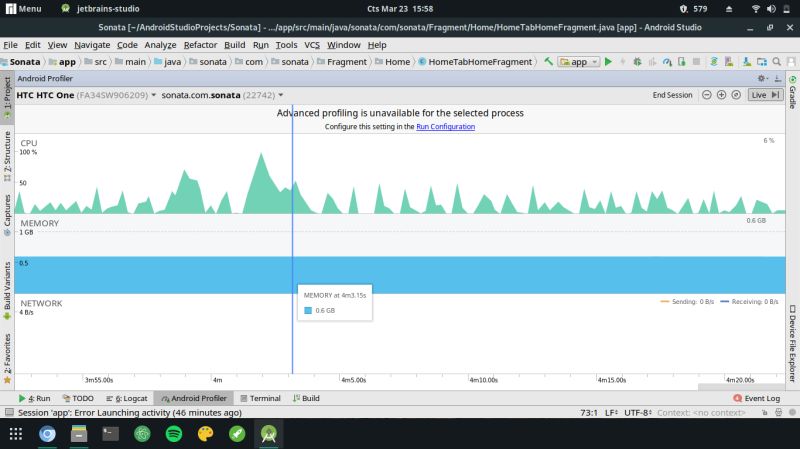Select the HomeTabHomeFragment breadcrumb
The height and width of the screenshot is (449, 800).
(476, 62)
